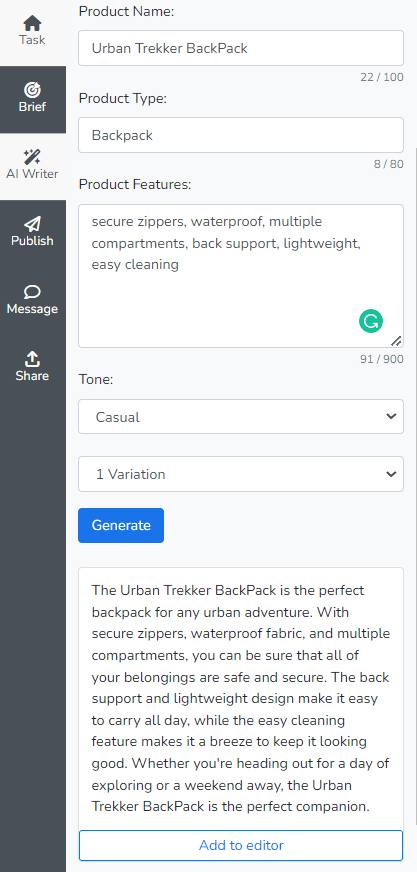Click the Publish paper plane icon
The height and width of the screenshot is (872, 417).
[x=32, y=224]
